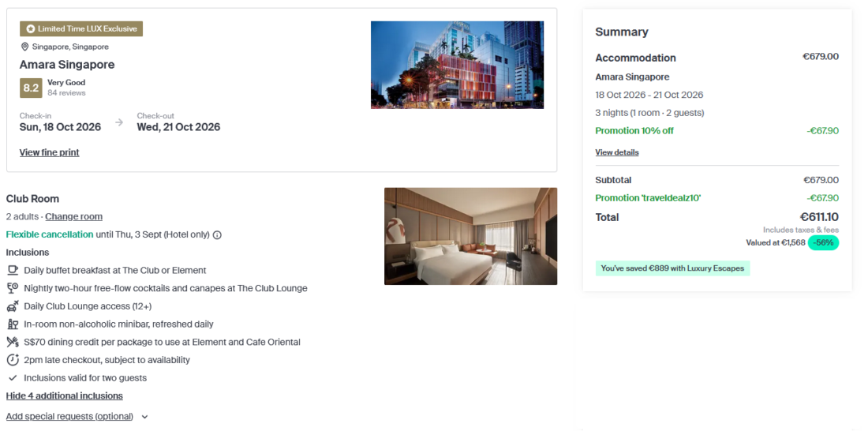Click the breakfast coffee cup icon
This screenshot has width=868, height=431.
(13, 270)
